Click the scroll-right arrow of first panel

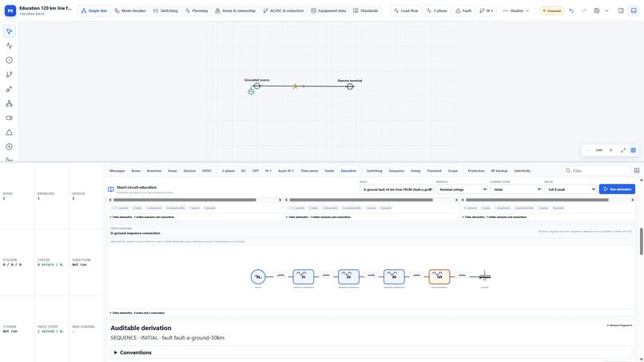(x=280, y=200)
